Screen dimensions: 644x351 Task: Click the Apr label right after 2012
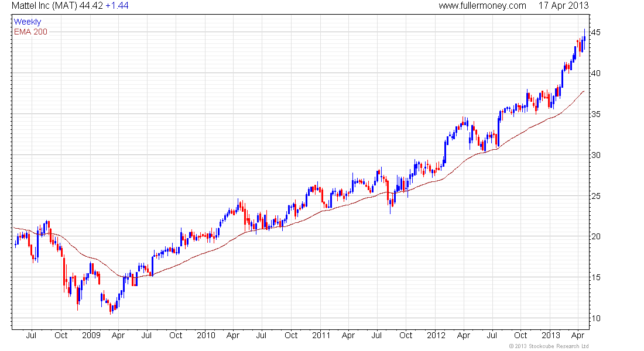coord(464,335)
